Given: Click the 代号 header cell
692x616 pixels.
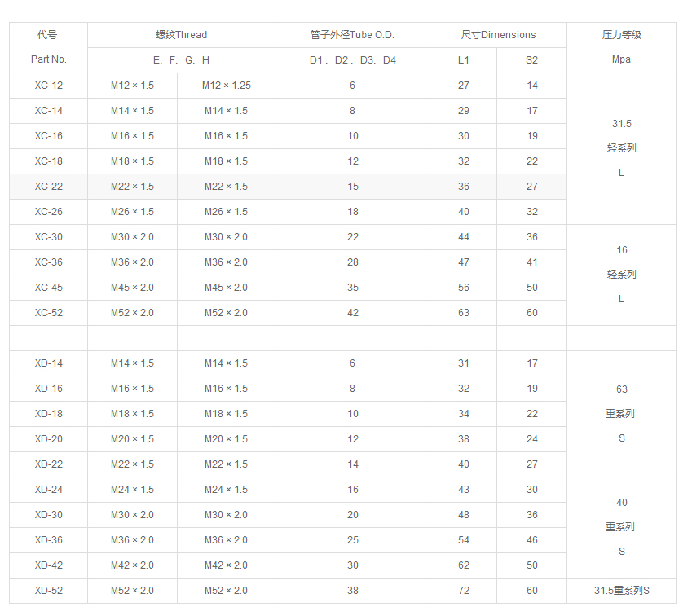Looking at the screenshot, I should (48, 35).
